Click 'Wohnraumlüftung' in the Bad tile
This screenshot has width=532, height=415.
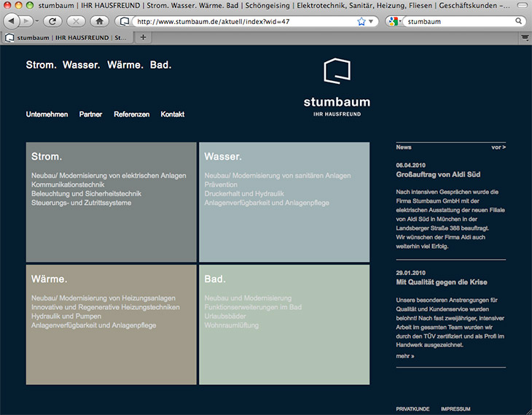(232, 325)
